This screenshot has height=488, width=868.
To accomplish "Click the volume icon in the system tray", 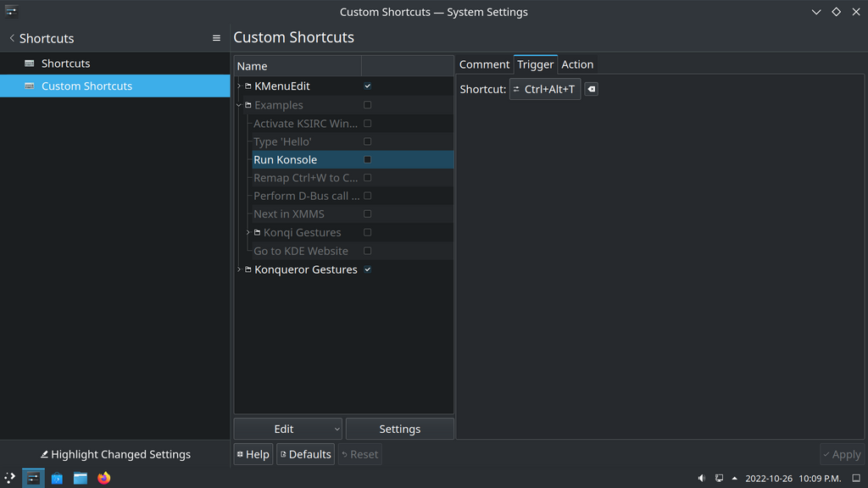I will 701,478.
